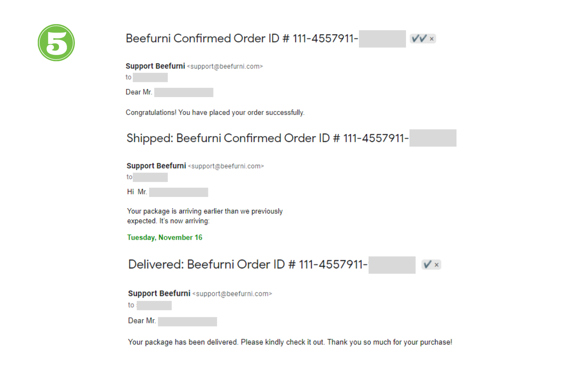
Task: Click Support Beefurni sender in the Shipped email
Action: click(156, 166)
